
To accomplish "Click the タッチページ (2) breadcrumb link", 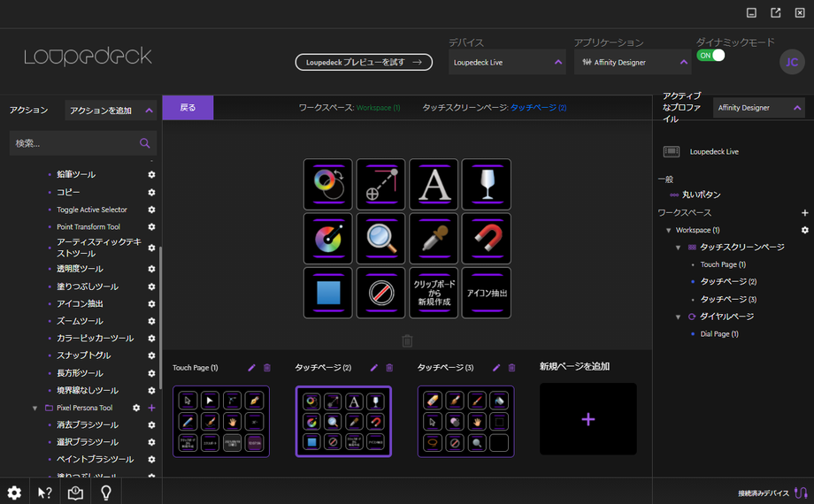I will pyautogui.click(x=538, y=108).
